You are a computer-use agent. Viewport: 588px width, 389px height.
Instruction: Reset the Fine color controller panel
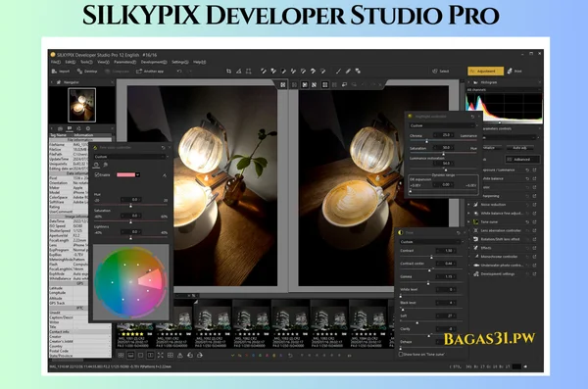pos(163,148)
